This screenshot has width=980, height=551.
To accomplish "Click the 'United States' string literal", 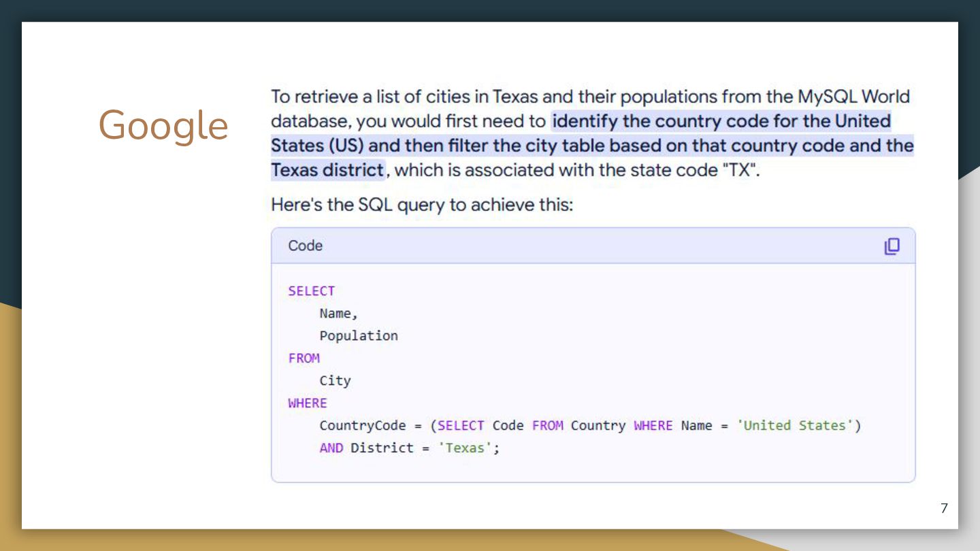I will click(x=795, y=426).
